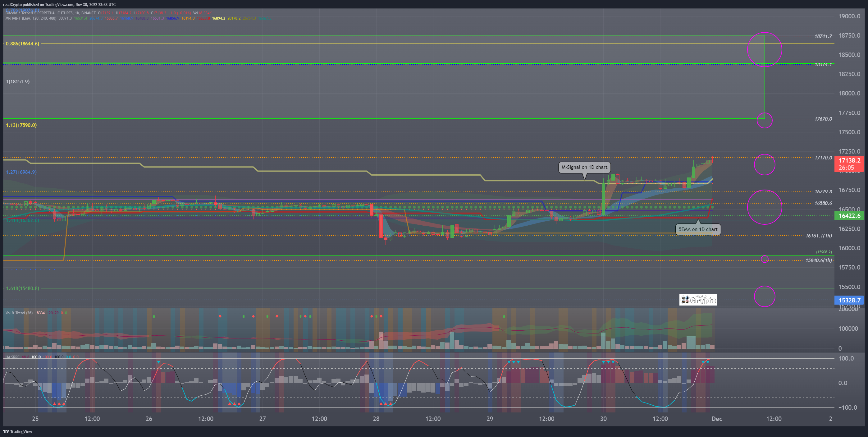Click the 16729.8 horizontal line label
Image resolution: width=868 pixels, height=437 pixels.
pyautogui.click(x=823, y=191)
